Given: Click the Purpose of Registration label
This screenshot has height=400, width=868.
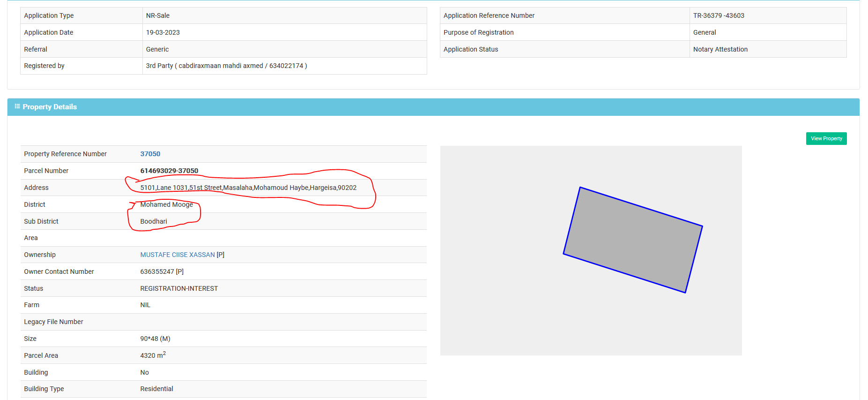Looking at the screenshot, I should point(478,32).
